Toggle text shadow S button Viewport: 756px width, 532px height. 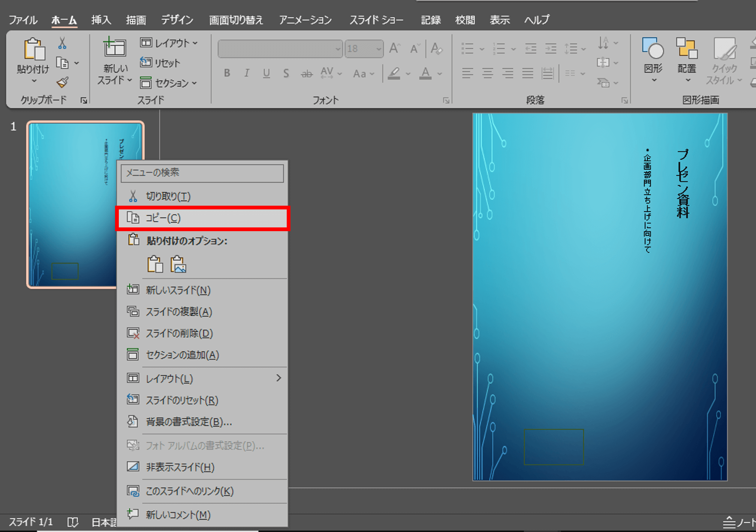pos(286,73)
